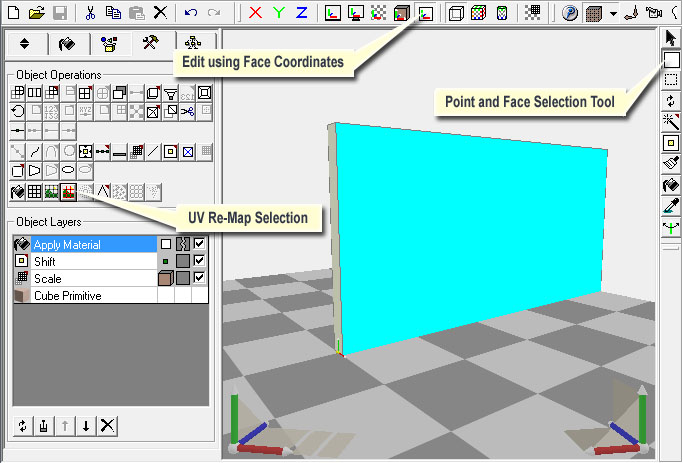This screenshot has height=463, width=683.
Task: Switch to the paint bucket materials tab
Action: pos(67,43)
